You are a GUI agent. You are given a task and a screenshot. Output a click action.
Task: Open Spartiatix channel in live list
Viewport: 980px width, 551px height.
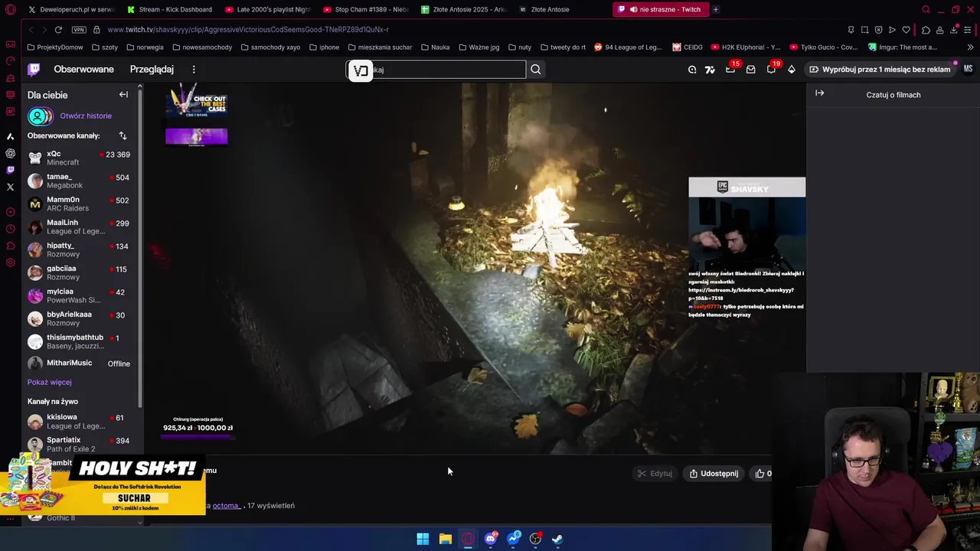79,444
